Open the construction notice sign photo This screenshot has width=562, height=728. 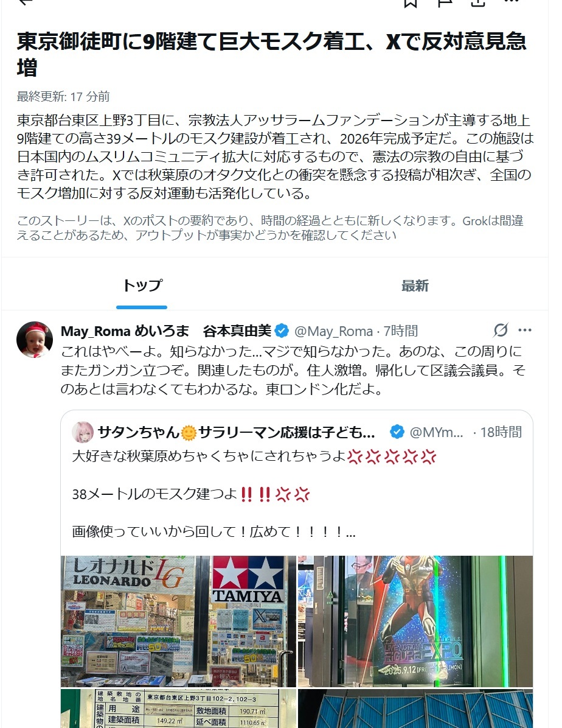click(x=178, y=709)
